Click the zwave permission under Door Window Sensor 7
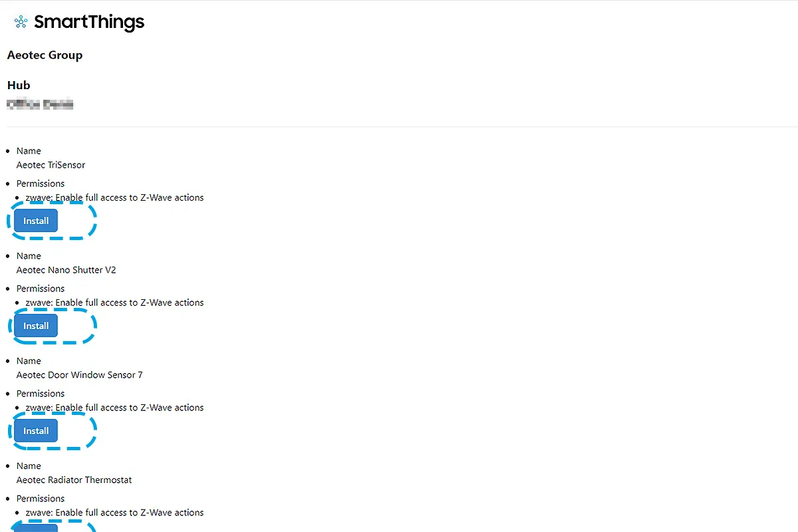 [x=114, y=408]
